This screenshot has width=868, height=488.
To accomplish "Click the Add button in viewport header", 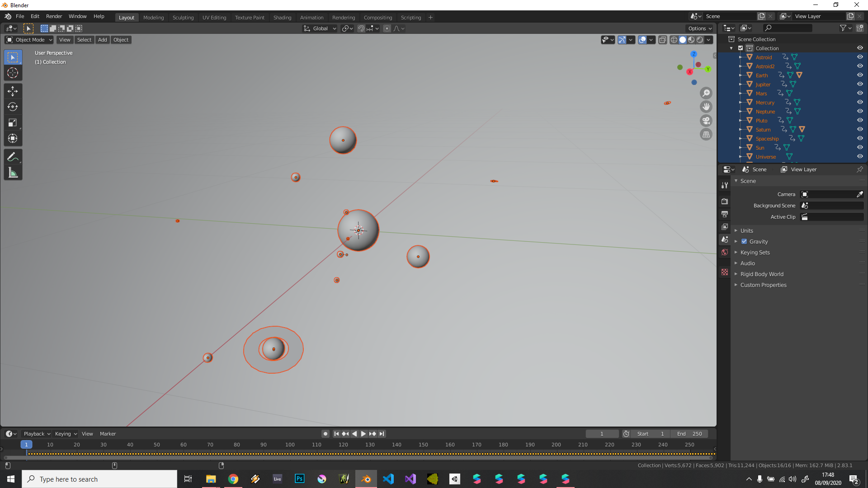I will point(103,40).
